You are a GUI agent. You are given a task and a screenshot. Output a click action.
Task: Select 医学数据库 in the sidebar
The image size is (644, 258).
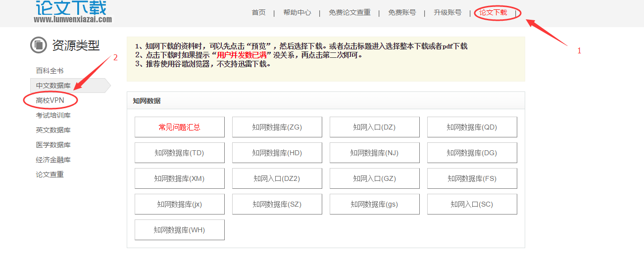click(53, 145)
